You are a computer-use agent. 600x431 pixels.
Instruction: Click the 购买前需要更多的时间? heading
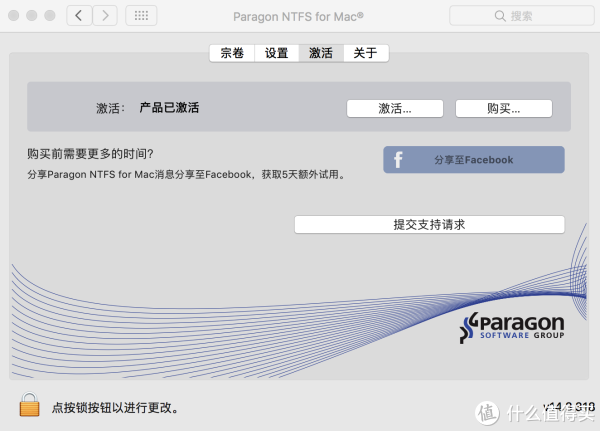click(x=90, y=154)
